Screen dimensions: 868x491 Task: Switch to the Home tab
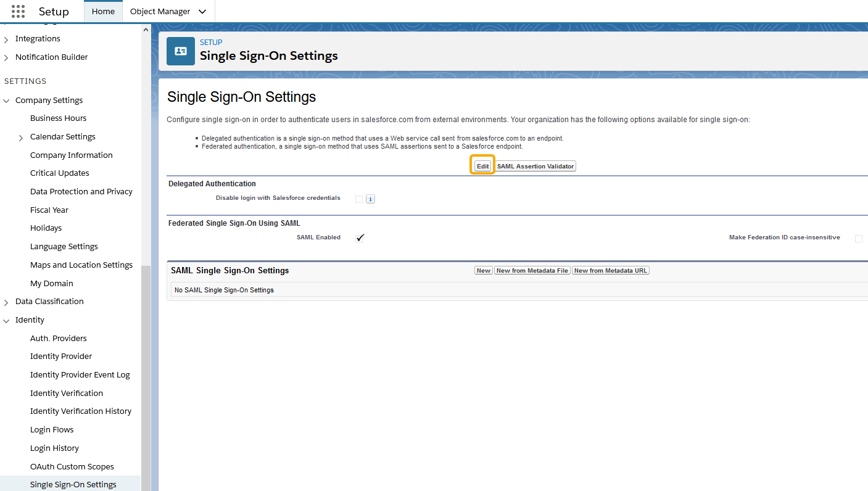tap(103, 12)
